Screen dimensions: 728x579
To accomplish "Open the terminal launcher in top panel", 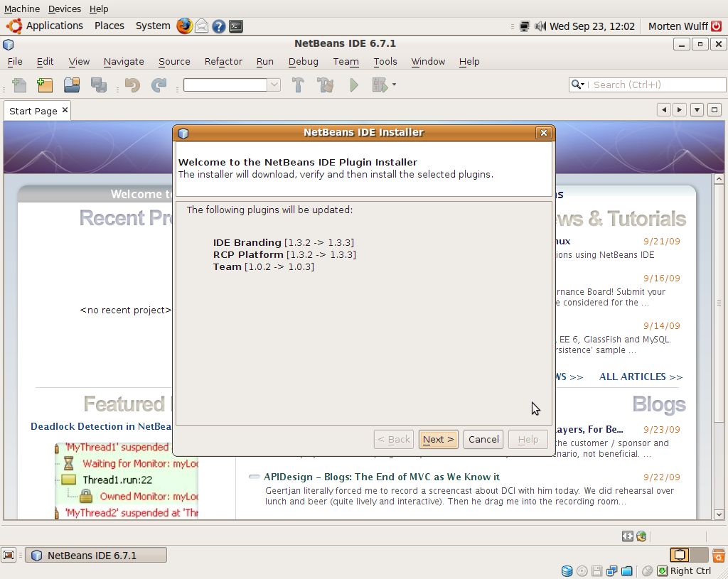I will click(236, 26).
